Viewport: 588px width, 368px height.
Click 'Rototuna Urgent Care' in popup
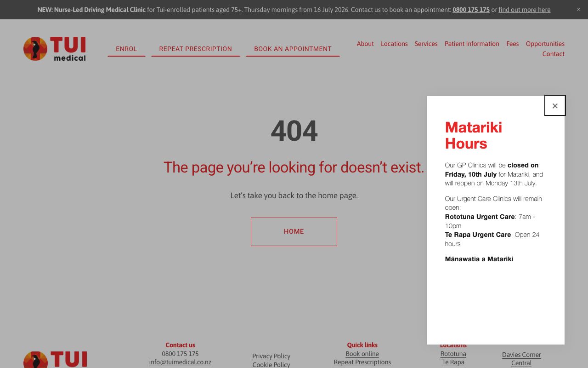[x=480, y=217]
